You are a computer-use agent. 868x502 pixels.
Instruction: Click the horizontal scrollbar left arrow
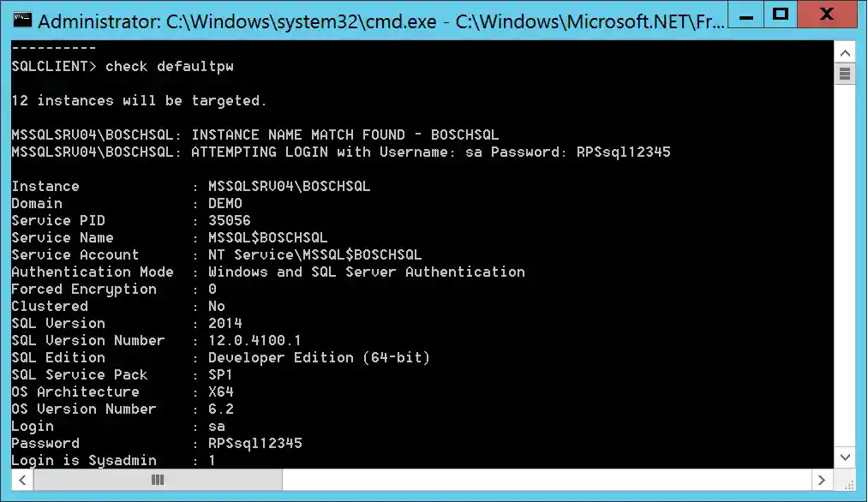point(21,480)
